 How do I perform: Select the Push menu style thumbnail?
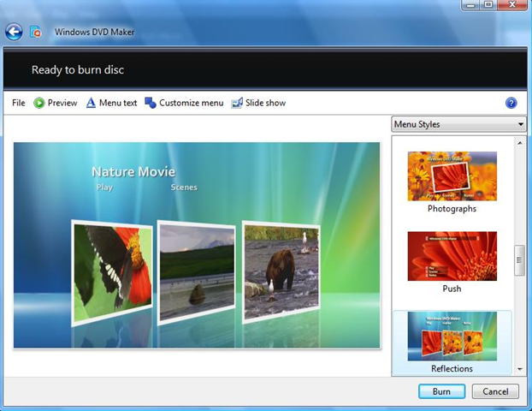[452, 256]
